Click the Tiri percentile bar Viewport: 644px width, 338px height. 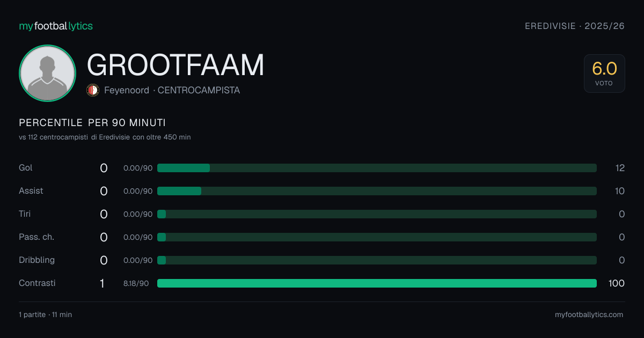tap(377, 214)
